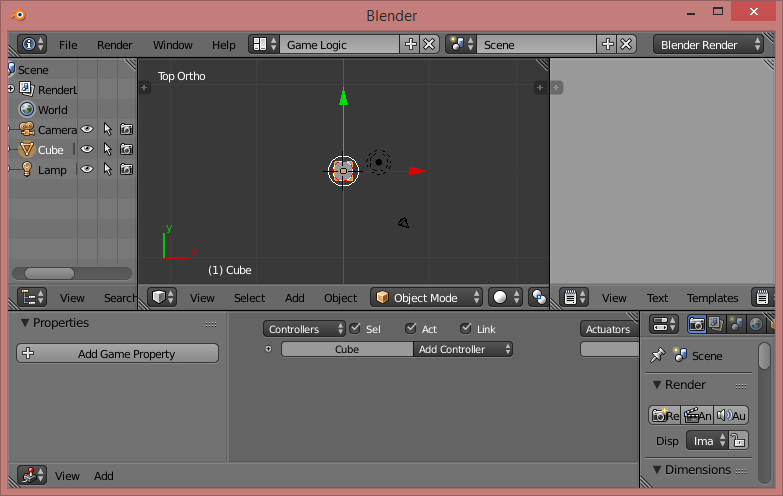Click the Logic Editor joystick icon
This screenshot has height=496, width=783.
(32, 475)
